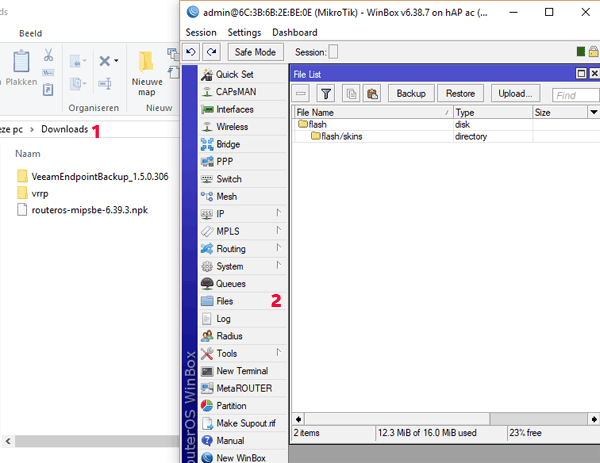Open Log in sidebar
This screenshot has width=600, height=463.
pos(243,319)
